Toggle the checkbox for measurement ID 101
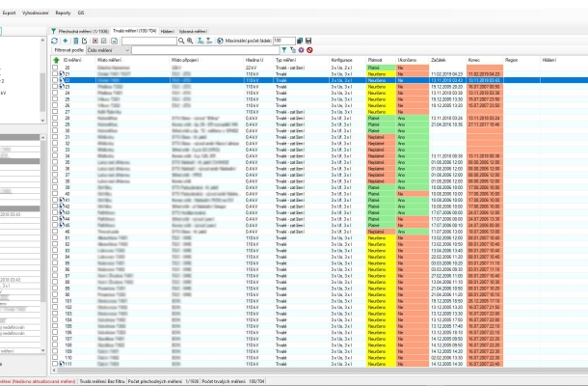Image resolution: width=588 pixels, height=386 pixels. (x=55, y=300)
